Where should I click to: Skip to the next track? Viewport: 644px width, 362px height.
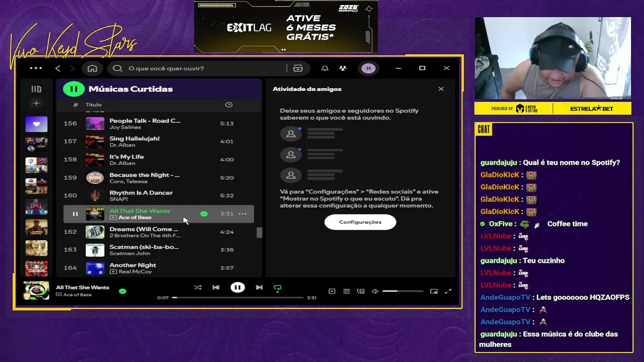[259, 288]
